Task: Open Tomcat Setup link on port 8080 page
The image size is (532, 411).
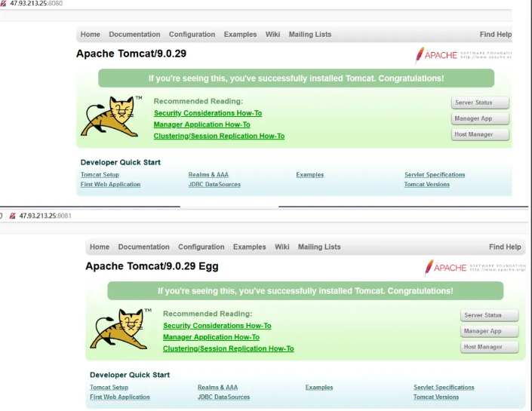Action: pyautogui.click(x=100, y=175)
